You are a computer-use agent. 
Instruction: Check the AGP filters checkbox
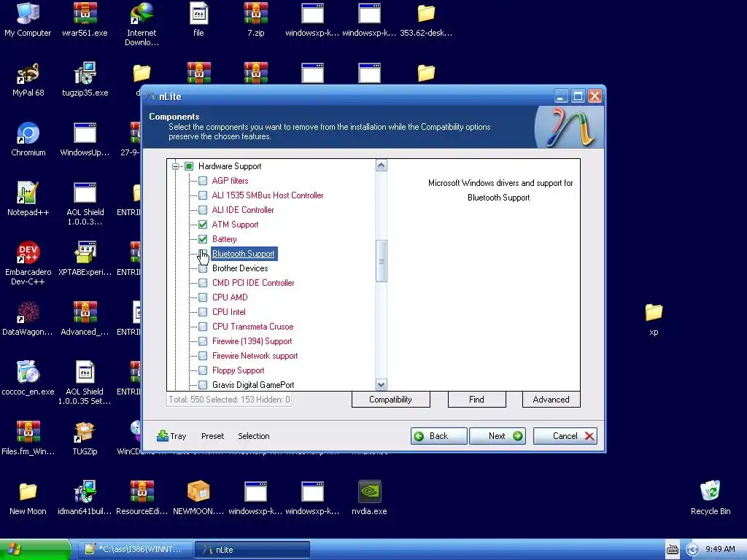[203, 181]
